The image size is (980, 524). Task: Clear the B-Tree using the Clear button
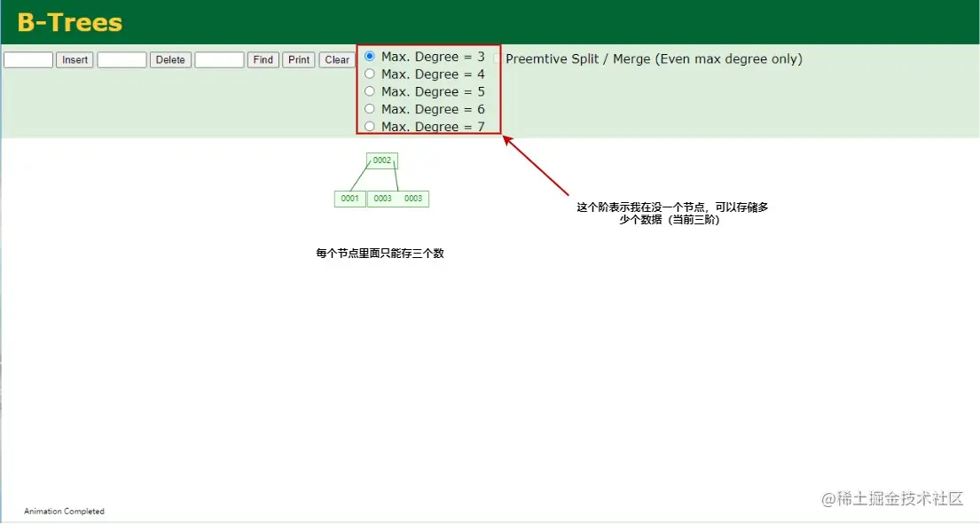click(336, 59)
